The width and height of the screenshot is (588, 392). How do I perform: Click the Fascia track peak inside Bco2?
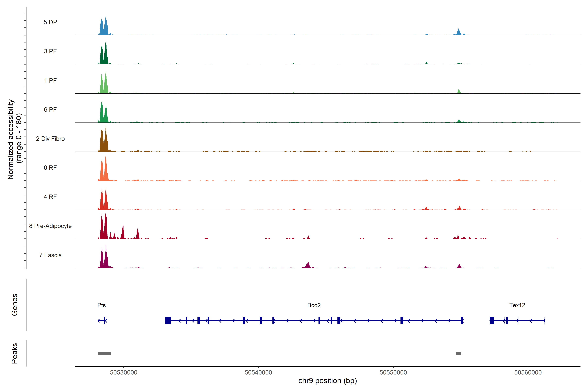point(308,265)
